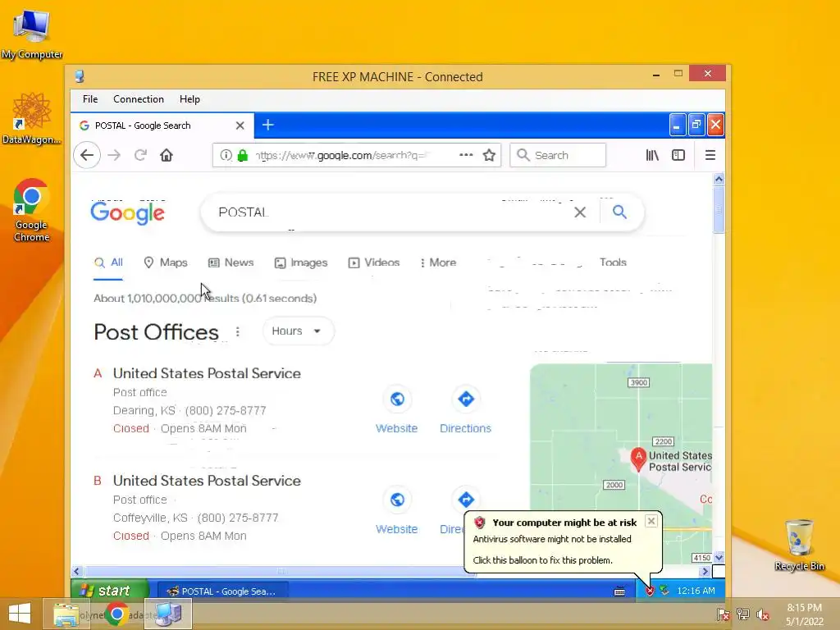The image size is (840, 630).
Task: Click the Google logo
Action: point(127,212)
